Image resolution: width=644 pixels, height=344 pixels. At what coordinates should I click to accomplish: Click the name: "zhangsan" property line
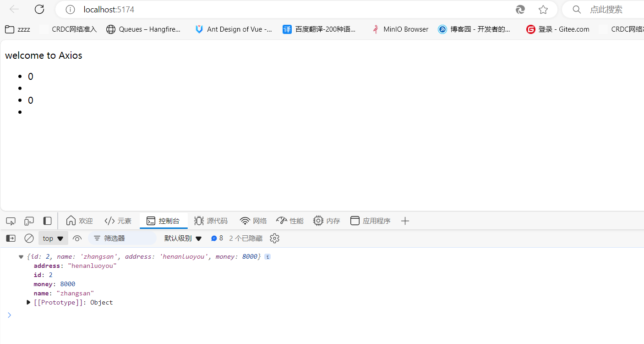tap(64, 294)
